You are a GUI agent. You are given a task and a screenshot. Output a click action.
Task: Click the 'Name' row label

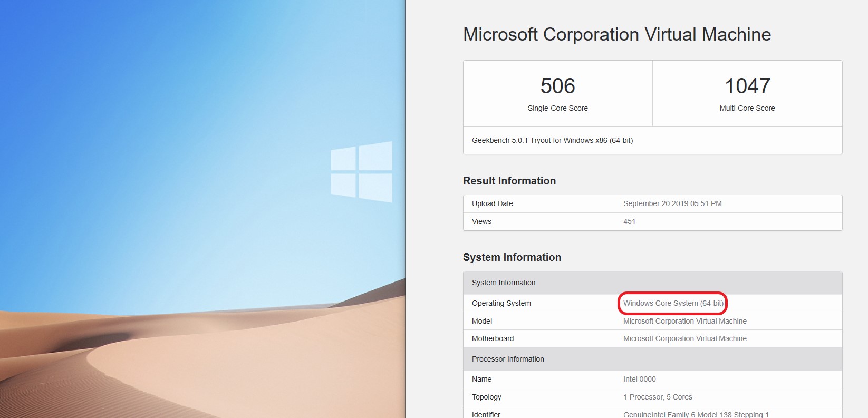coord(481,379)
